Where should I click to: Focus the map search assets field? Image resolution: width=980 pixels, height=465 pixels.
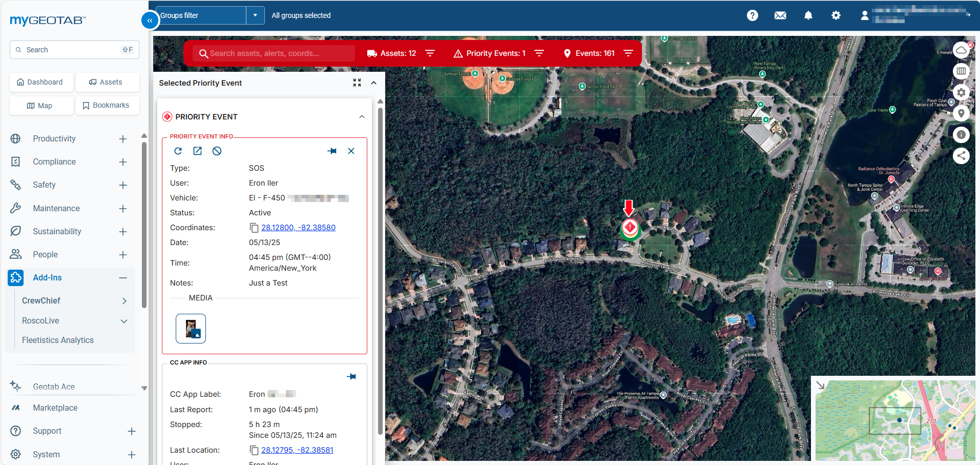[274, 53]
